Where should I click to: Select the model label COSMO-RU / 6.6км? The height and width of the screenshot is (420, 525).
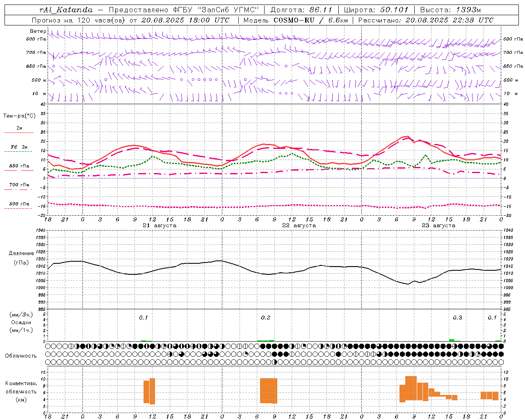[311, 20]
